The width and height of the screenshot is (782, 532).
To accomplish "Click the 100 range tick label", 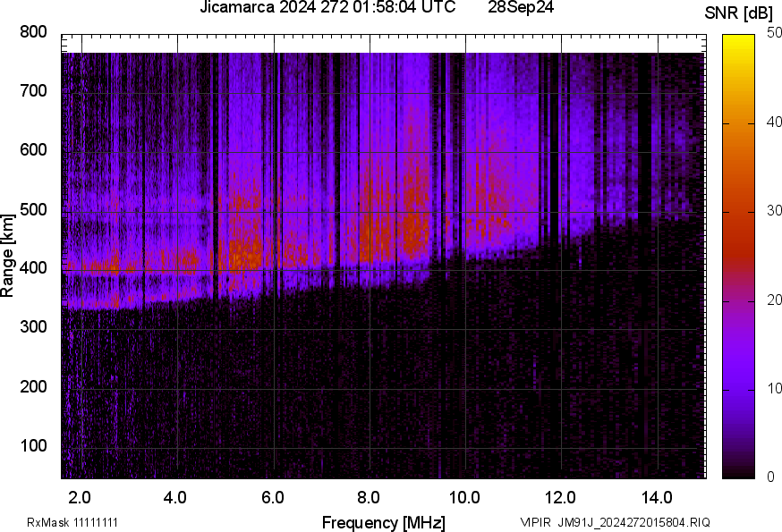I will pos(33,446).
